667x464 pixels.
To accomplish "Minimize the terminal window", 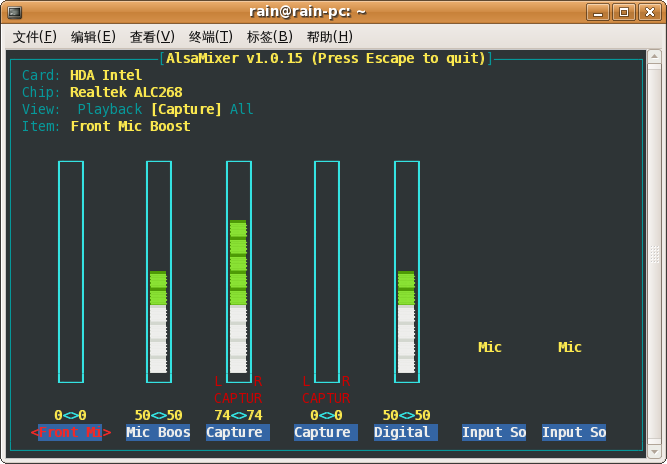I will pyautogui.click(x=598, y=12).
